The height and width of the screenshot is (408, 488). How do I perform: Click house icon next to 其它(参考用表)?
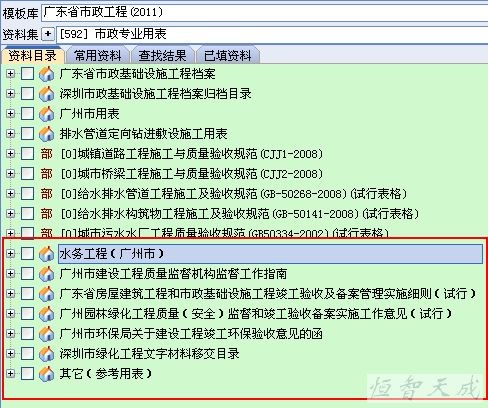pos(46,374)
